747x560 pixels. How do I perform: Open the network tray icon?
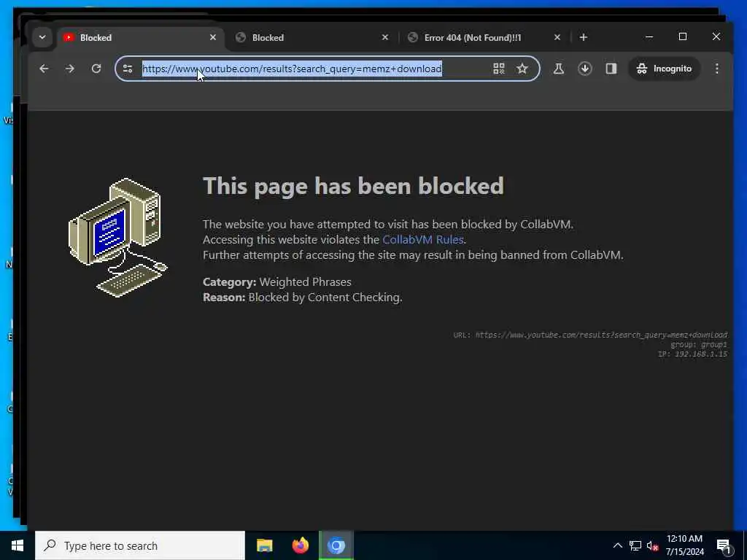(635, 545)
